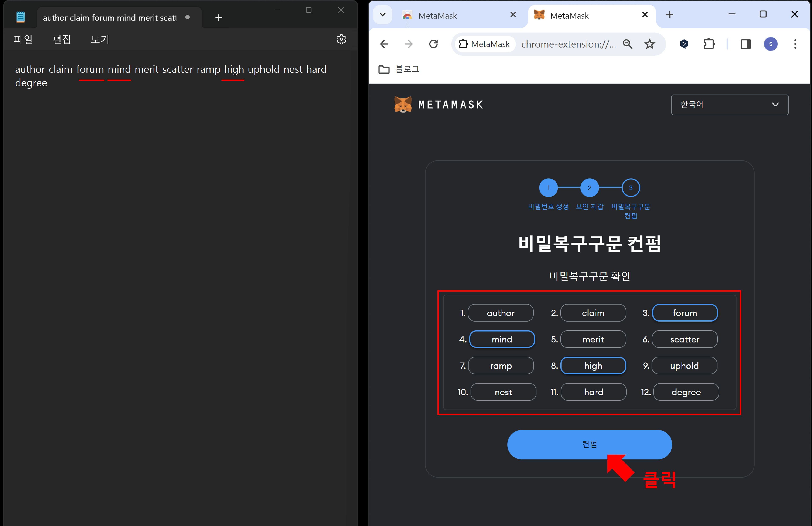Click word chip 9 'uphold'
This screenshot has height=526, width=812.
684,366
